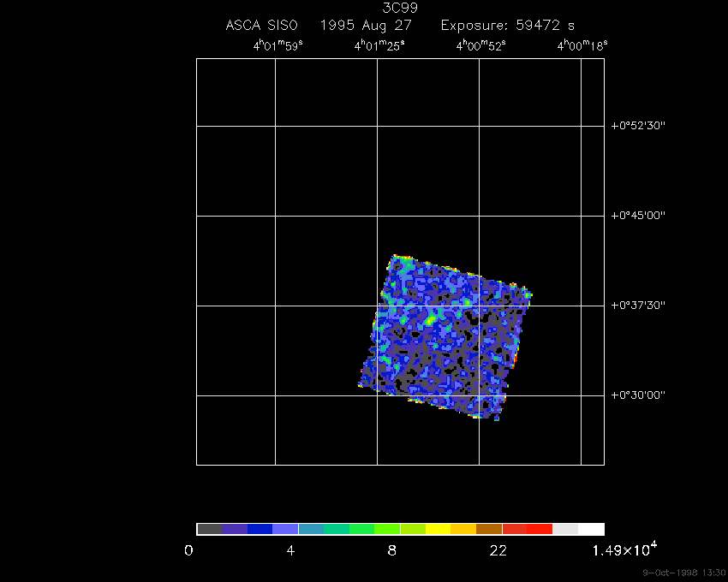The width and height of the screenshot is (728, 582).
Task: Click the 4h00m18s right ascension label
Action: tap(582, 45)
